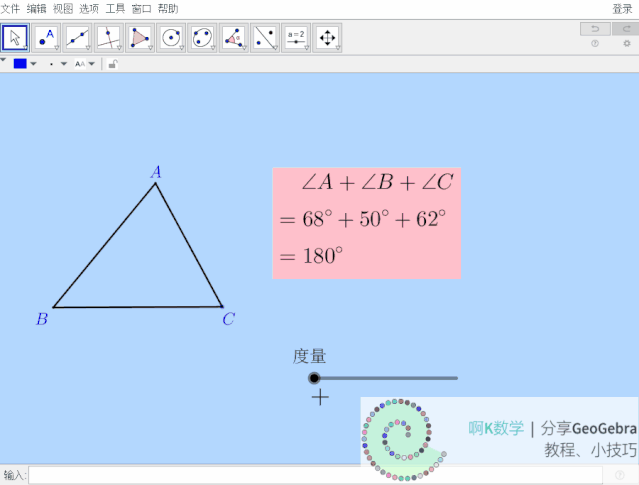This screenshot has height=485, width=639.
Task: Open the 文件 menu
Action: pyautogui.click(x=10, y=9)
